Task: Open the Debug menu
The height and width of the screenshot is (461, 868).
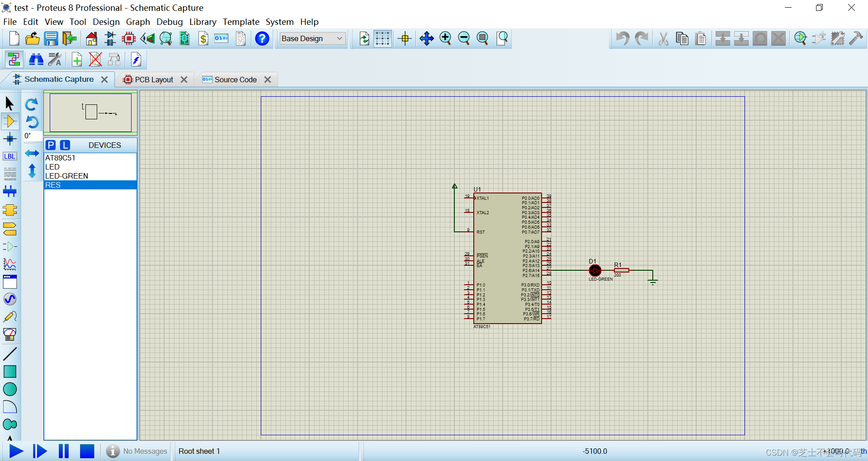Action: (170, 22)
